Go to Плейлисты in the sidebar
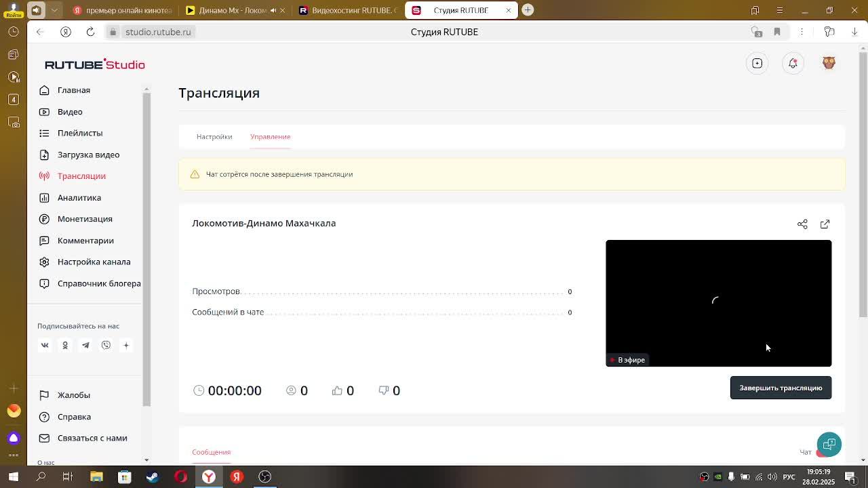Screen dimensions: 868x488 [80, 133]
